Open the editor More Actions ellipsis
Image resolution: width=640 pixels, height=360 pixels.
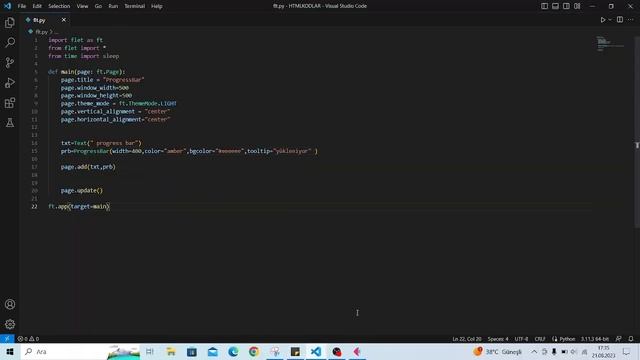631,20
